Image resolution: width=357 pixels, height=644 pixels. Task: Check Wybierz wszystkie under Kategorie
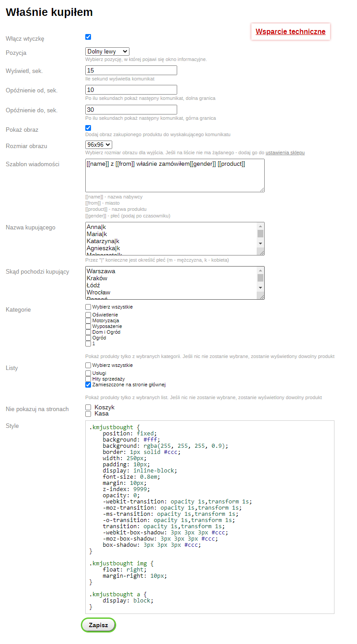pos(88,307)
